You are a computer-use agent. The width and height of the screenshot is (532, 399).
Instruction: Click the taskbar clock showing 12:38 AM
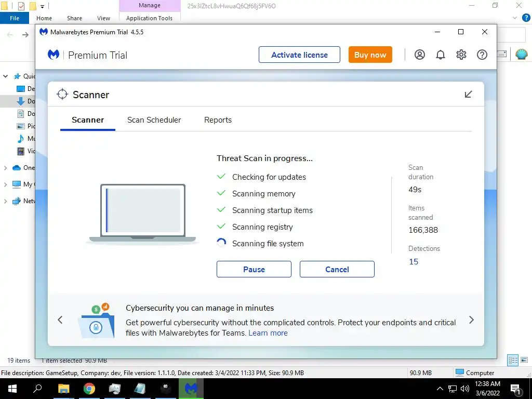click(487, 389)
